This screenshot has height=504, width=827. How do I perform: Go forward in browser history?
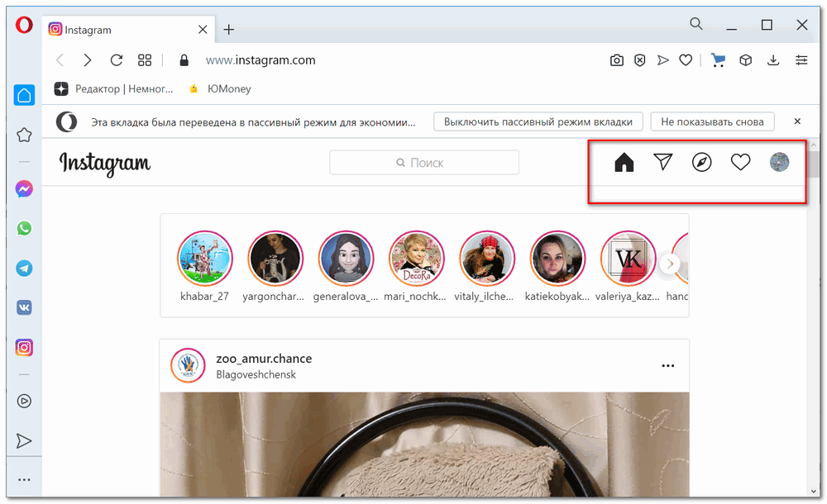pos(88,60)
